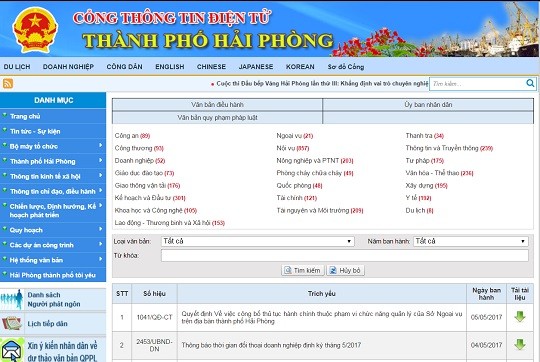Open the Loại văn bản dropdown
Viewport: 540px width, 362px height.
click(x=258, y=241)
